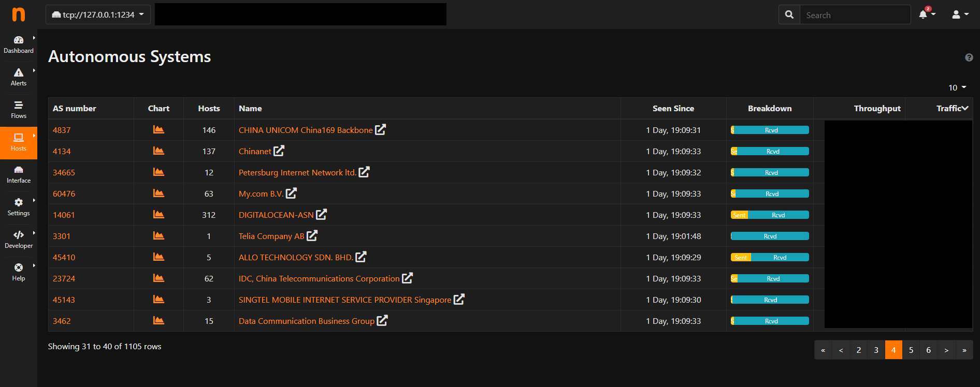Open the rows-per-page 10 dropdown
The image size is (980, 387).
(x=957, y=87)
